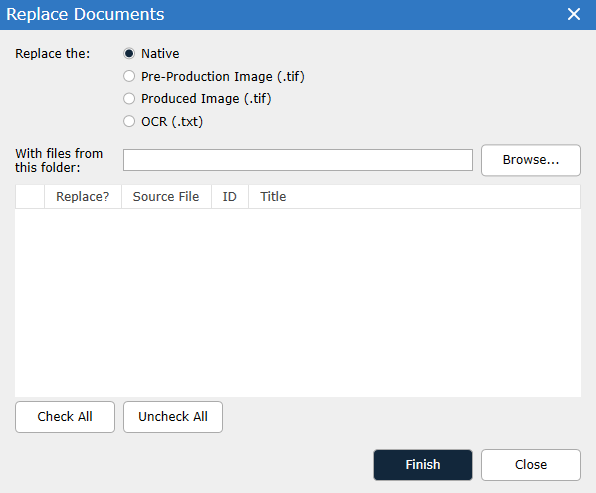Viewport: 596px width, 493px height.
Task: Click the Pre-Production Image label text
Action: tap(223, 76)
